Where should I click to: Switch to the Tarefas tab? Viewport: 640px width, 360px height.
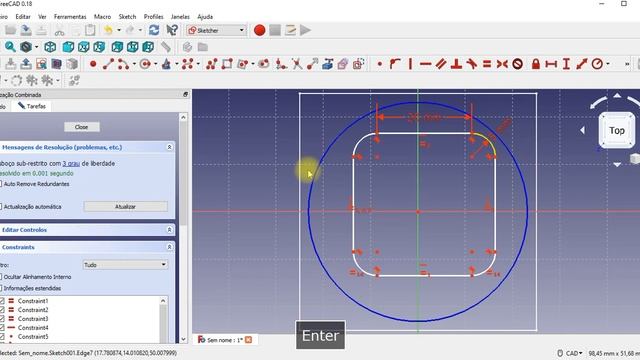point(32,106)
